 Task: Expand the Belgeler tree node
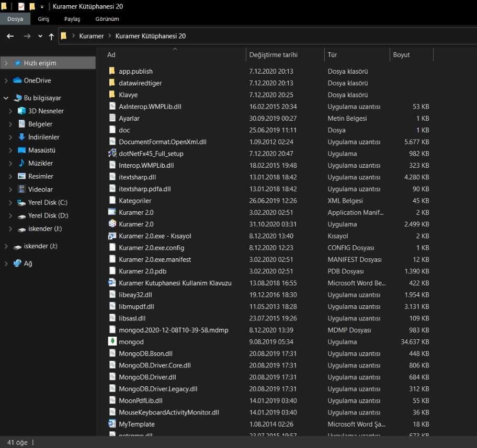(x=10, y=124)
